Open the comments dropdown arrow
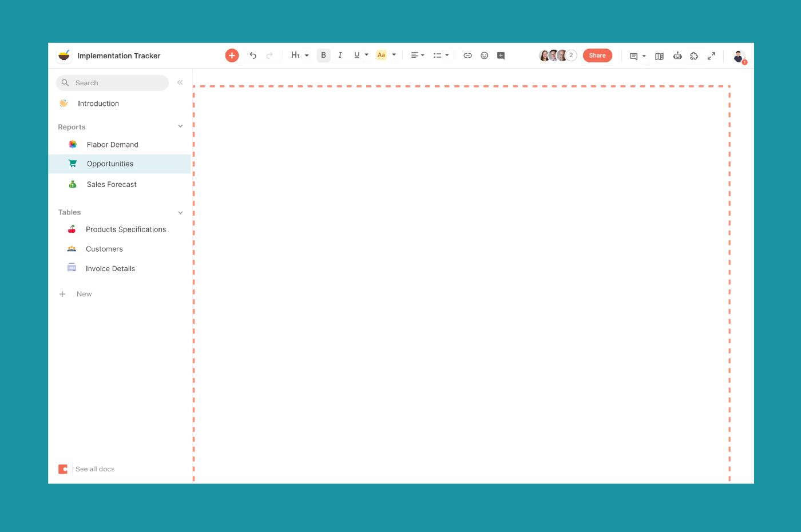This screenshot has height=532, width=801. 644,56
